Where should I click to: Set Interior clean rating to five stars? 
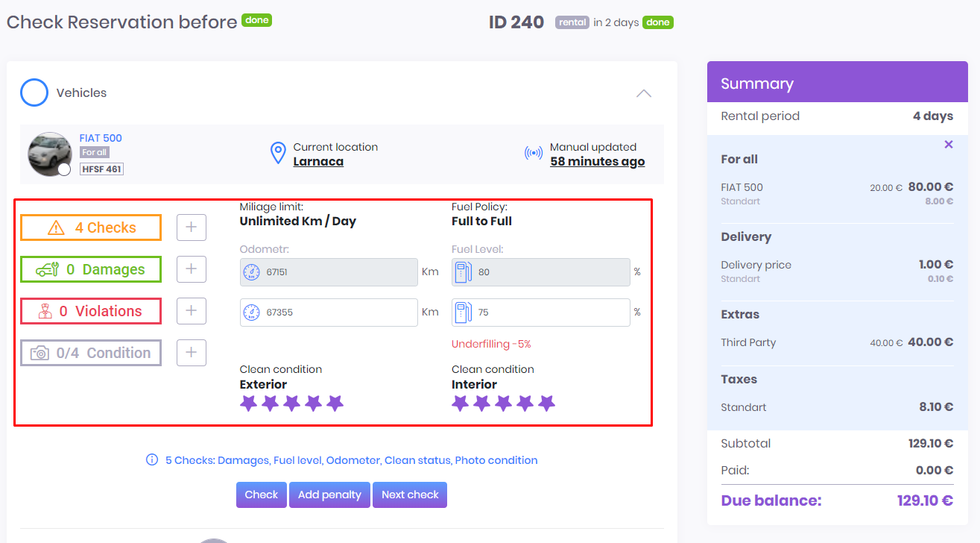point(547,404)
